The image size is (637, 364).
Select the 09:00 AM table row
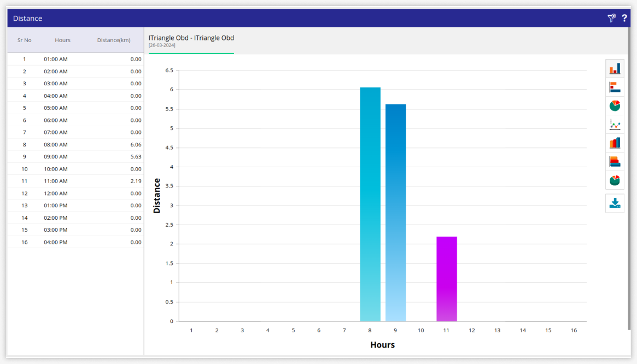click(75, 157)
